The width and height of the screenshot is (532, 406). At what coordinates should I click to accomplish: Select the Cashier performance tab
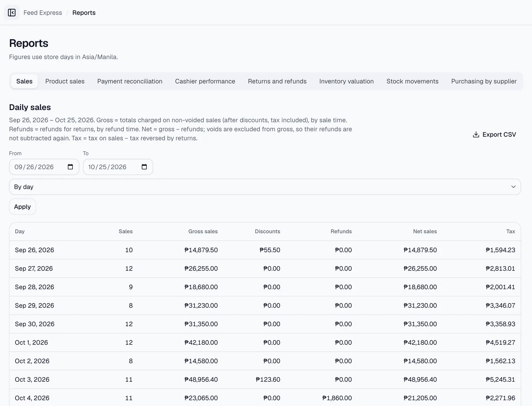coord(205,81)
